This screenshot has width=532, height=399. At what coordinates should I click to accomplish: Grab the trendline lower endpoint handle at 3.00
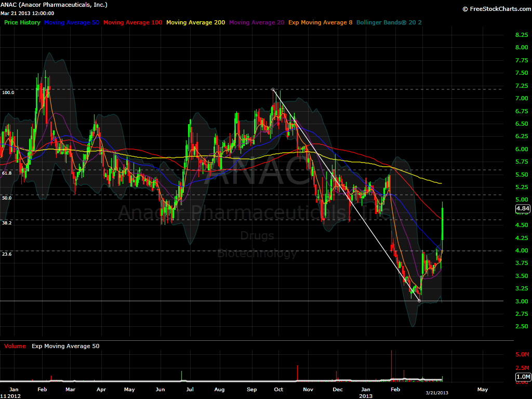(x=420, y=301)
